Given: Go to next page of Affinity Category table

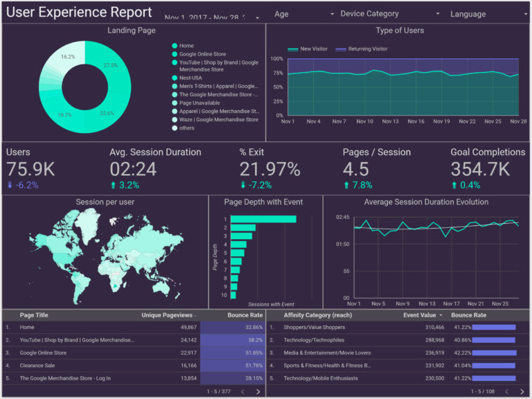Looking at the screenshot, I should click(x=522, y=391).
